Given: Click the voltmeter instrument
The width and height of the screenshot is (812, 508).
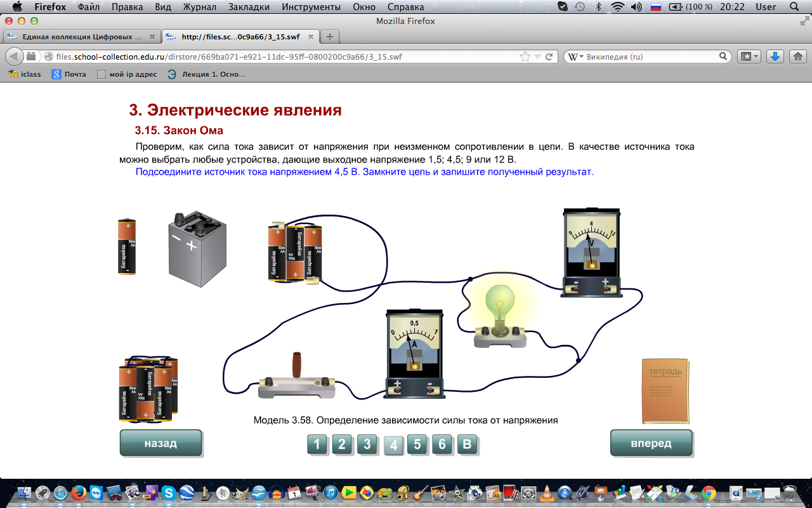Looking at the screenshot, I should coord(591,252).
